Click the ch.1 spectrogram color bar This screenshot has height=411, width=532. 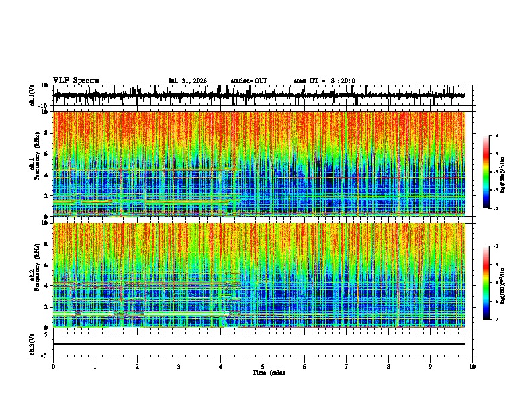tap(486, 172)
